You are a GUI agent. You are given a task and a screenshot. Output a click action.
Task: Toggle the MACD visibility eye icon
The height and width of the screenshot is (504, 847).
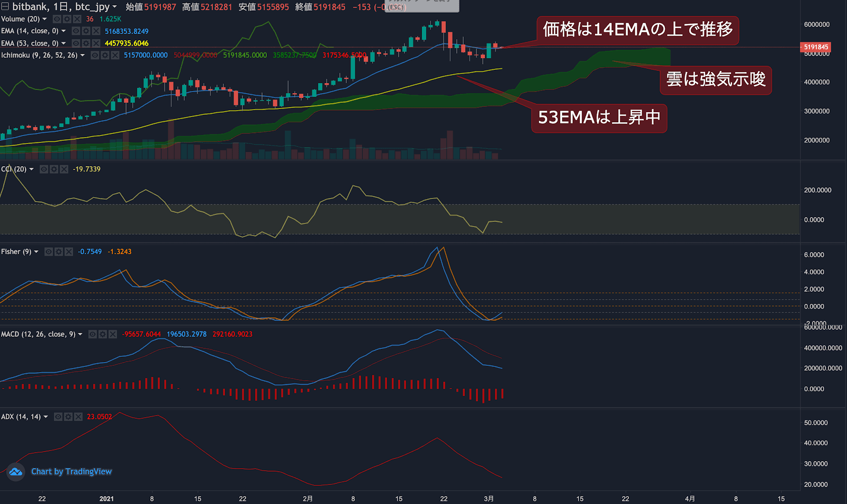pos(93,334)
